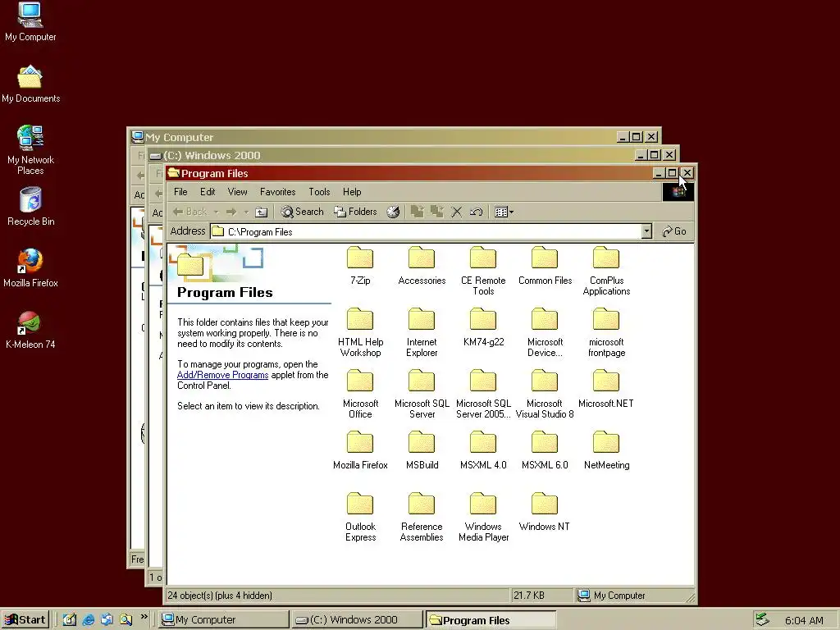The image size is (840, 630).
Task: Click the Delete X toolbar icon
Action: coord(456,212)
